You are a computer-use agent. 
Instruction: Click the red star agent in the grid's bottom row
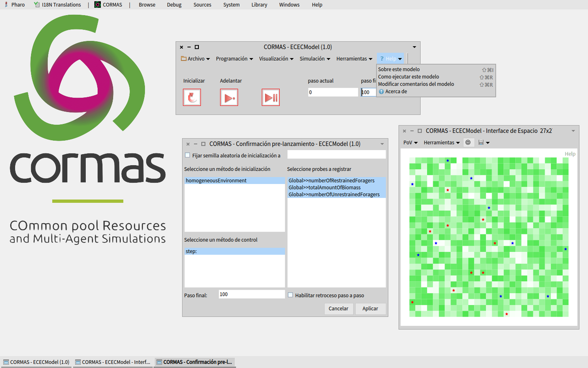click(x=507, y=314)
